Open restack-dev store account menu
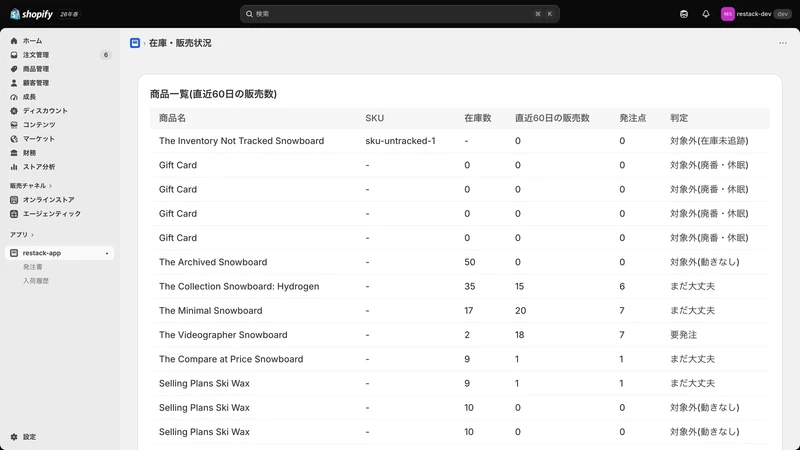 tap(756, 14)
